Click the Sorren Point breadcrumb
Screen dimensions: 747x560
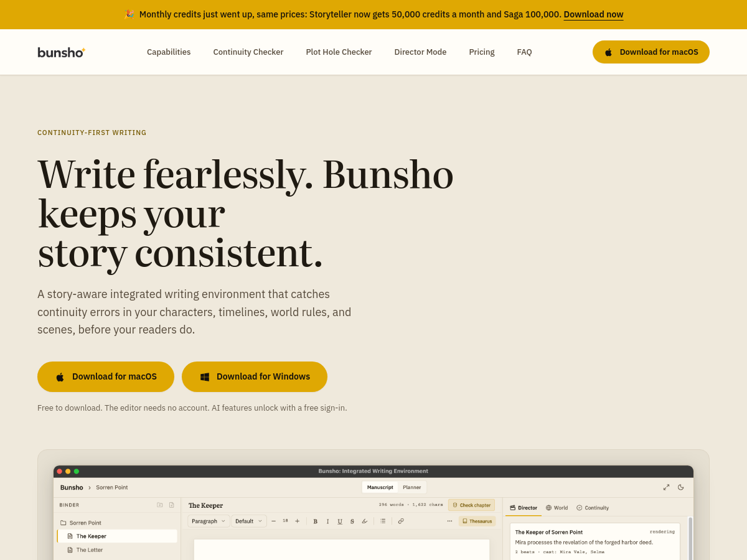pyautogui.click(x=112, y=487)
